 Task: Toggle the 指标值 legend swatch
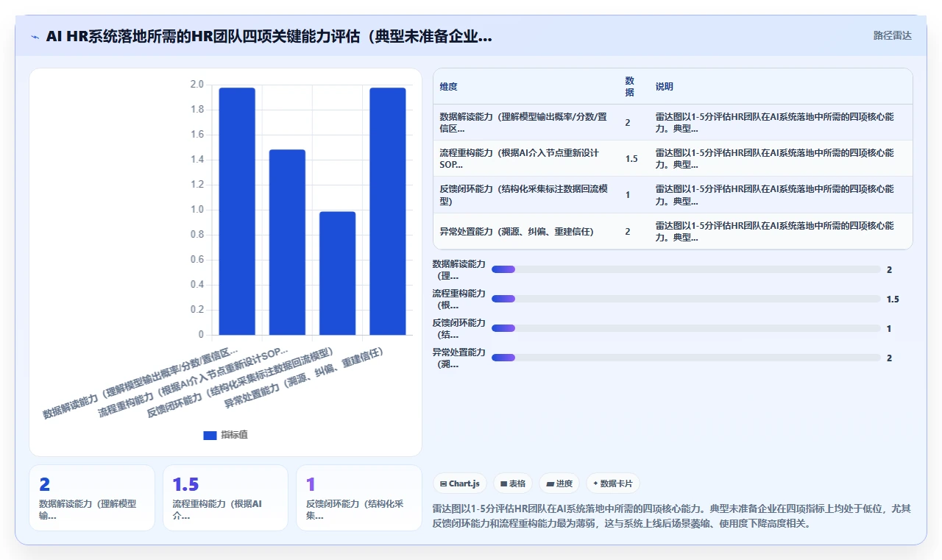(210, 435)
